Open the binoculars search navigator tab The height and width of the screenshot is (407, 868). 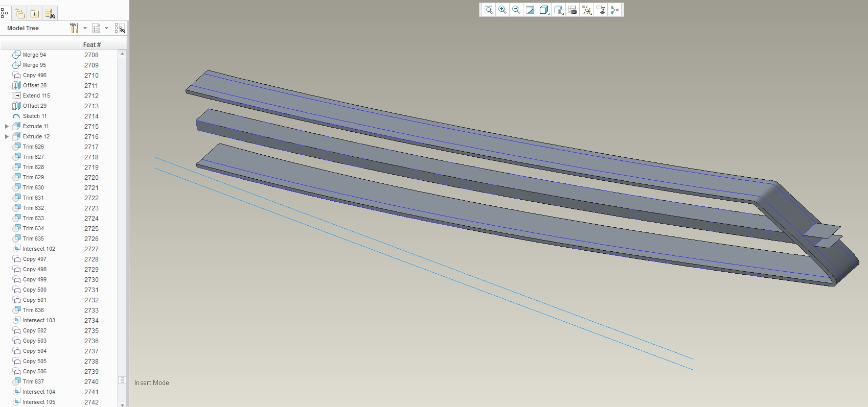point(50,13)
